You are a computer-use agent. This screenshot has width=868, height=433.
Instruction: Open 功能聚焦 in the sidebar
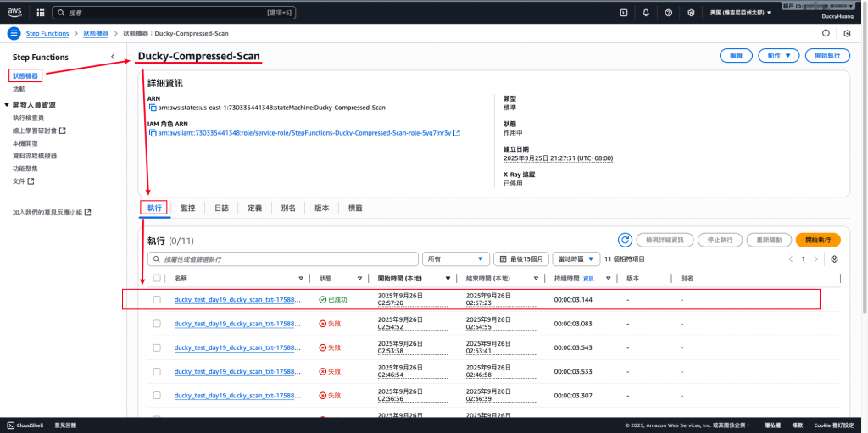pyautogui.click(x=25, y=169)
